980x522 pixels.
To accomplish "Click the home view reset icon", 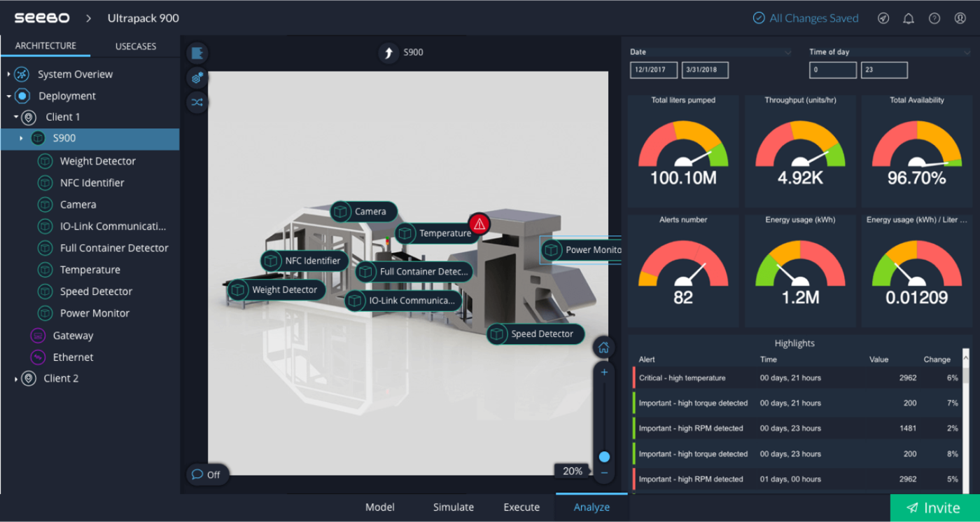I will click(603, 348).
